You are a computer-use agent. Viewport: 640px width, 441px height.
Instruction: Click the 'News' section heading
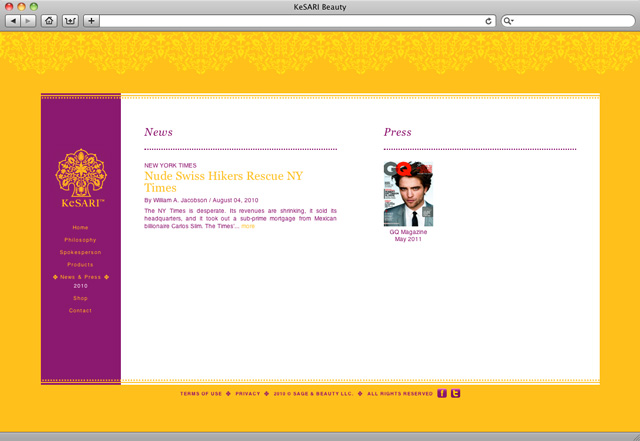[x=158, y=132]
